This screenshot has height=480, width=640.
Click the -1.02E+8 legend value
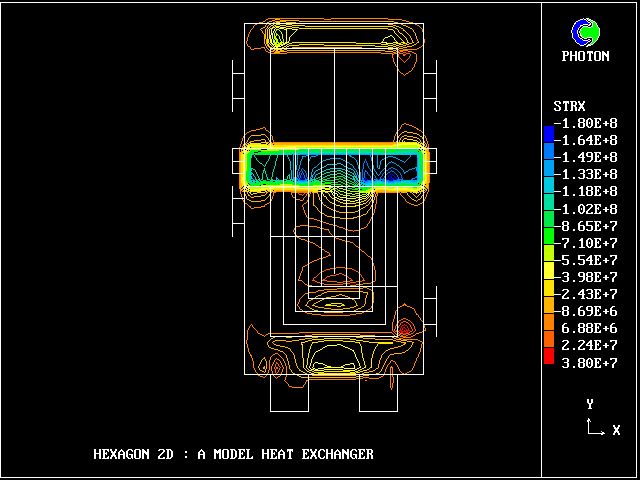588,208
